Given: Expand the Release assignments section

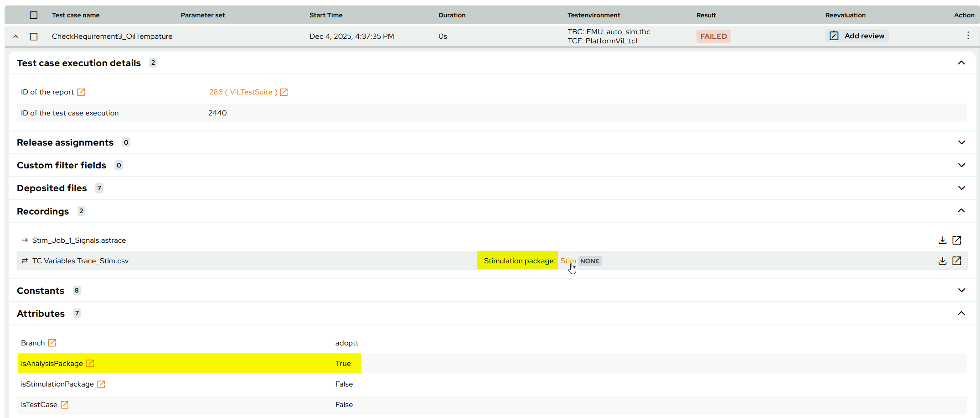Looking at the screenshot, I should [961, 142].
